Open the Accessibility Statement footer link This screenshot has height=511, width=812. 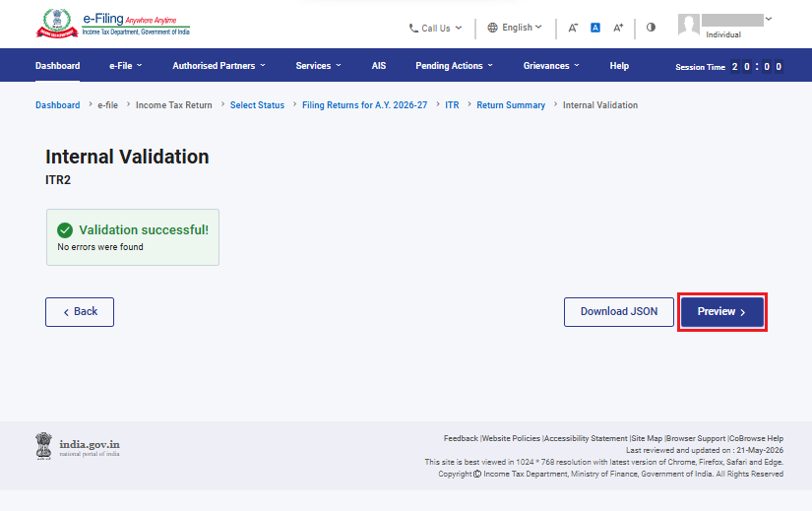click(586, 438)
